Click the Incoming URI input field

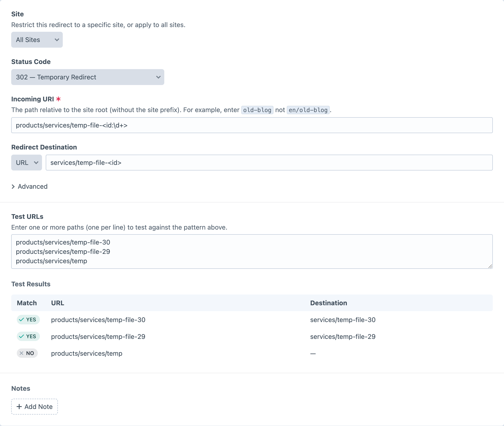point(252,125)
